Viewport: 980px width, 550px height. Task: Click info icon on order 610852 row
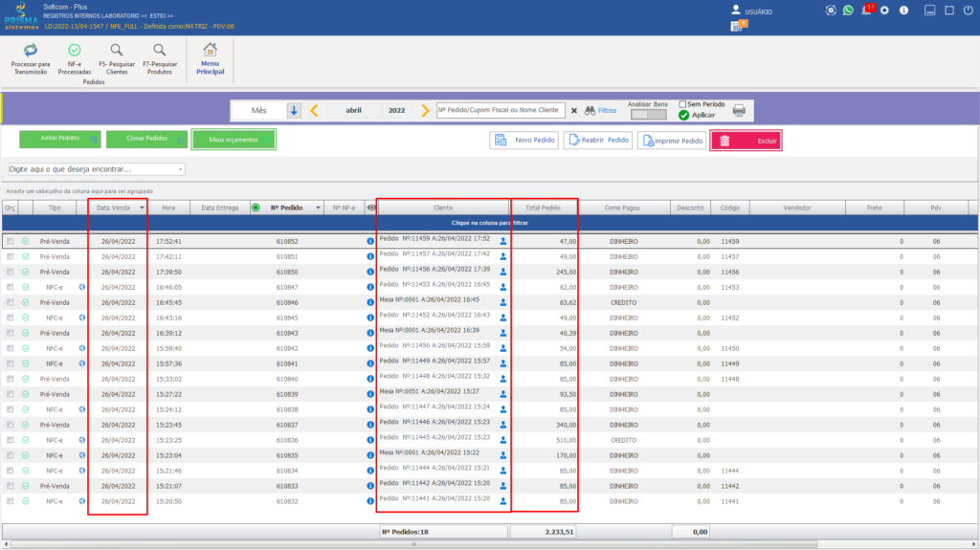(x=370, y=241)
